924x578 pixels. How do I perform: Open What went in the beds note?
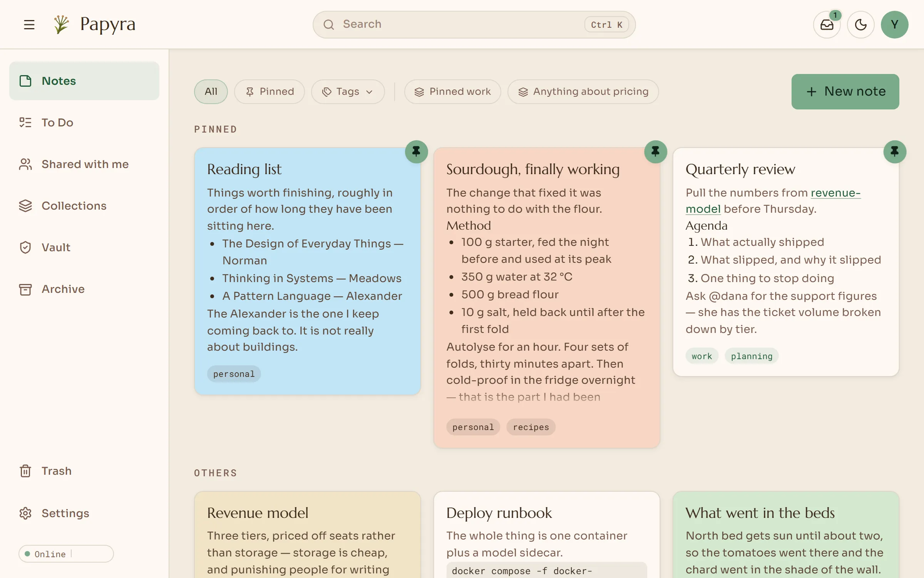(786, 535)
